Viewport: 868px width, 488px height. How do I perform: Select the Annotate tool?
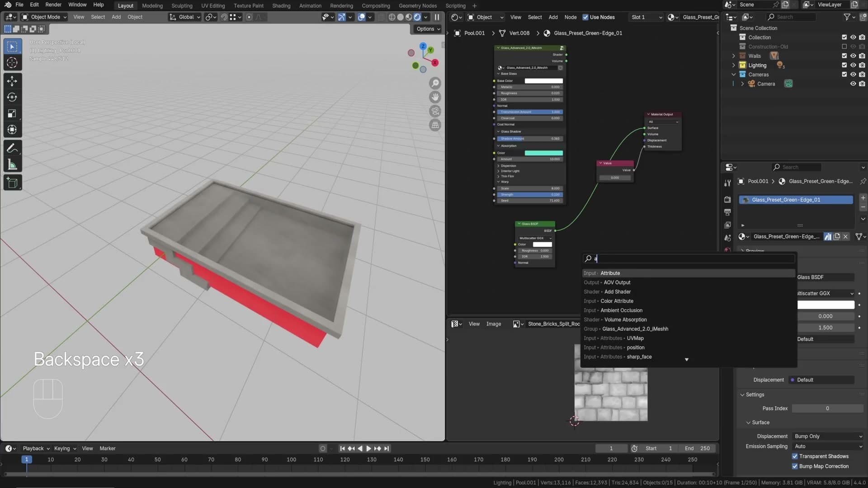pos(12,148)
